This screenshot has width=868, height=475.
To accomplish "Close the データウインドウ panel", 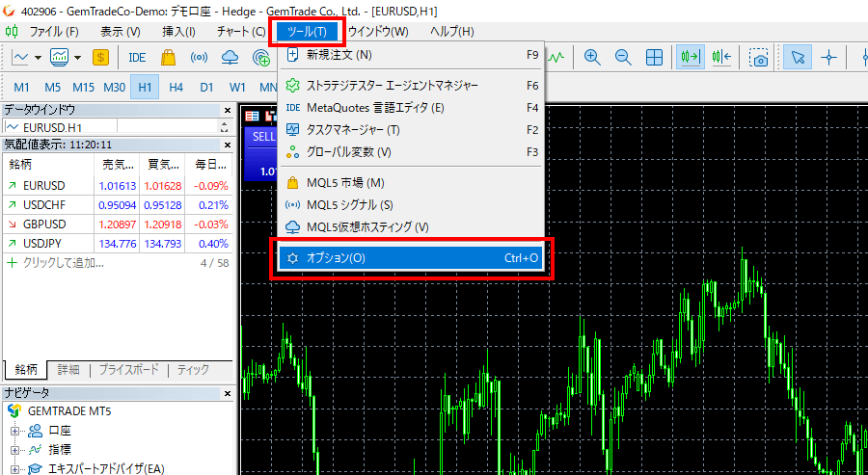I will click(228, 111).
